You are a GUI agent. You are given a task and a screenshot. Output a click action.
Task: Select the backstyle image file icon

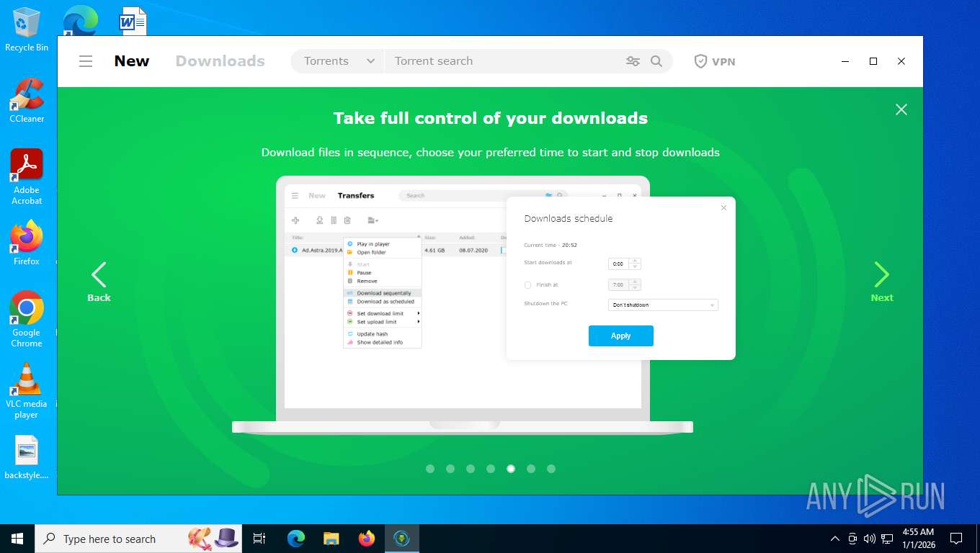click(27, 458)
